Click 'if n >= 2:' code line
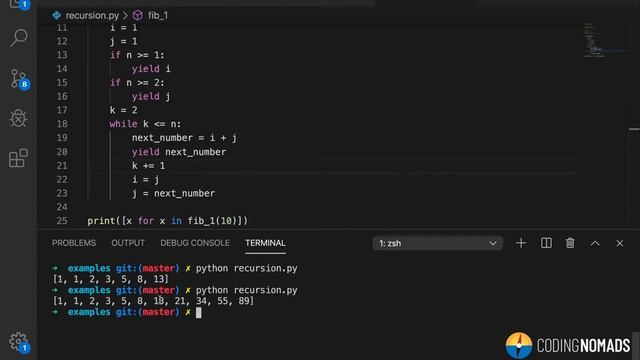 click(137, 82)
